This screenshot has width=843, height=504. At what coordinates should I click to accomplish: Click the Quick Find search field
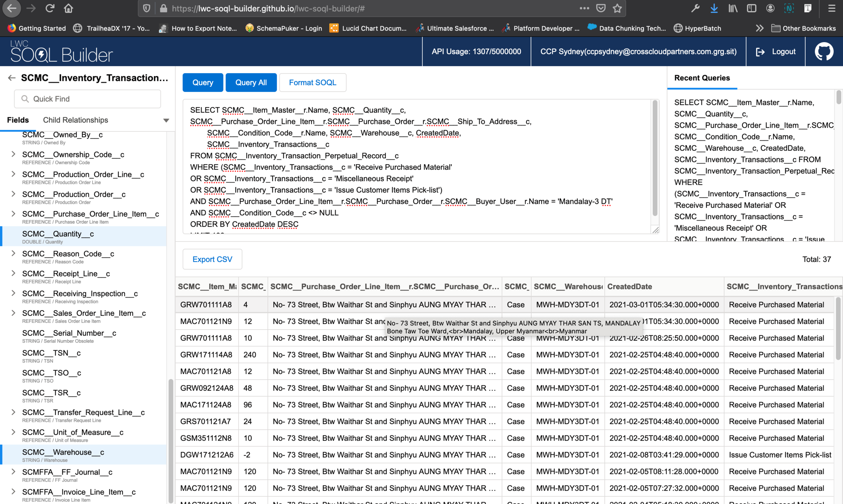click(88, 99)
